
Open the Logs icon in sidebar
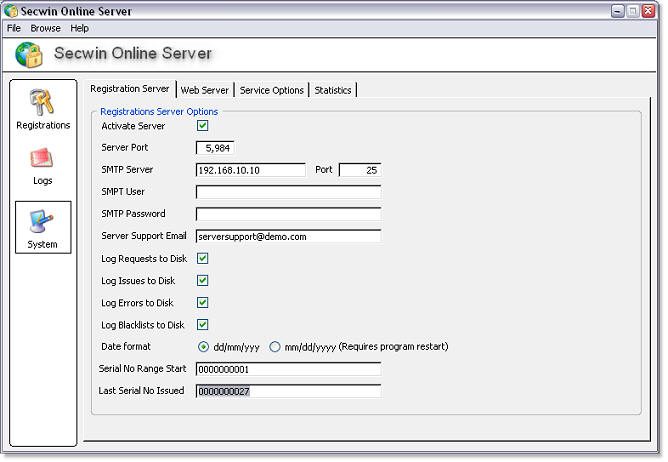(x=42, y=159)
